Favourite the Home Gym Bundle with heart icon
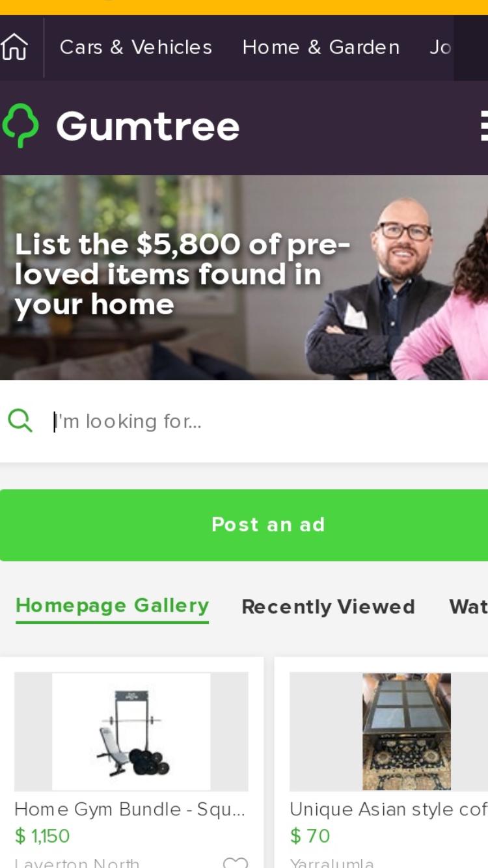 [235, 863]
